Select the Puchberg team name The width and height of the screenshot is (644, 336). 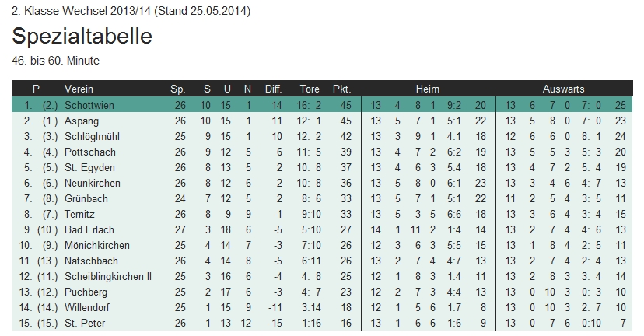[84, 292]
